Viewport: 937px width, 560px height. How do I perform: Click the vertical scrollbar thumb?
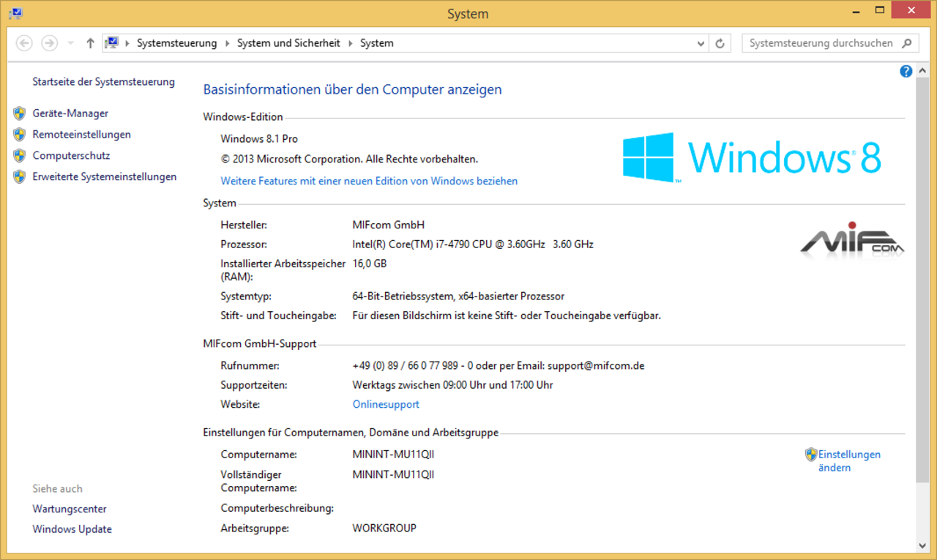[922, 281]
